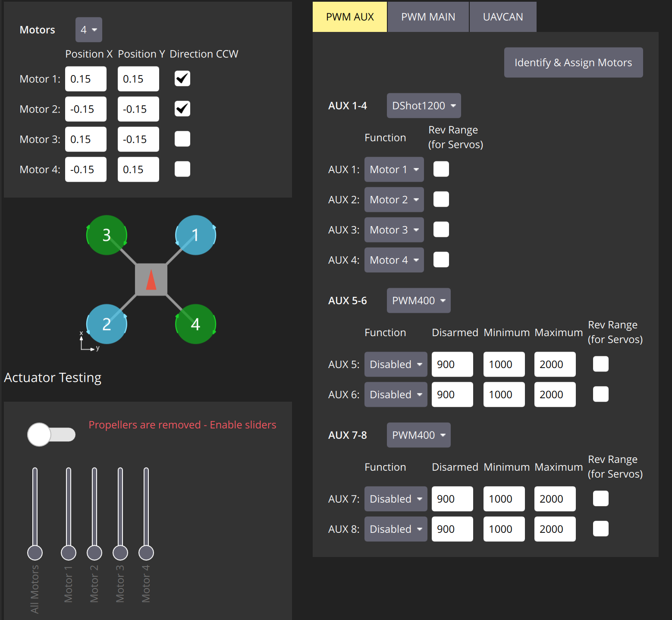
Task: Enable Direction CCW for Motor 1
Action: pos(182,79)
